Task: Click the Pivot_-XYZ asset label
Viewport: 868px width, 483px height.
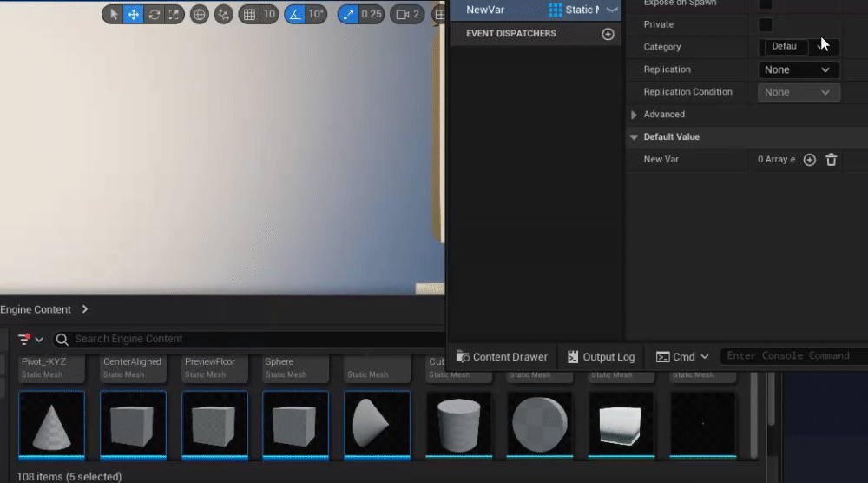Action: (43, 361)
